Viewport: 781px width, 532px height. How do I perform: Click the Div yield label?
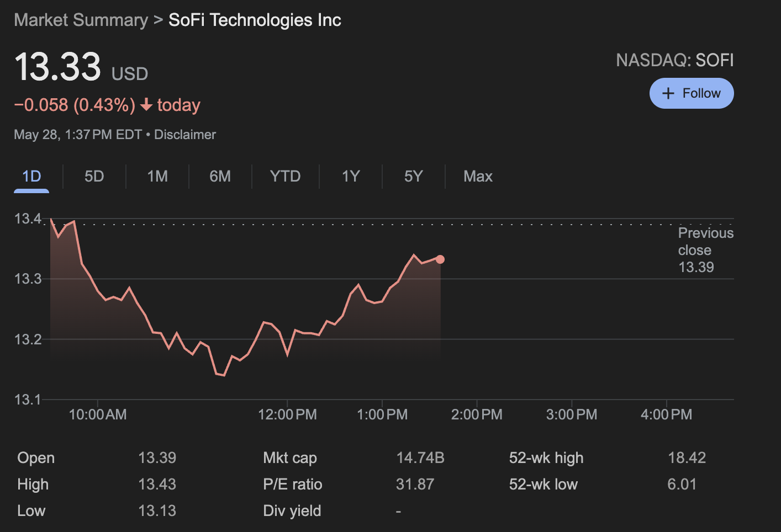(x=292, y=510)
